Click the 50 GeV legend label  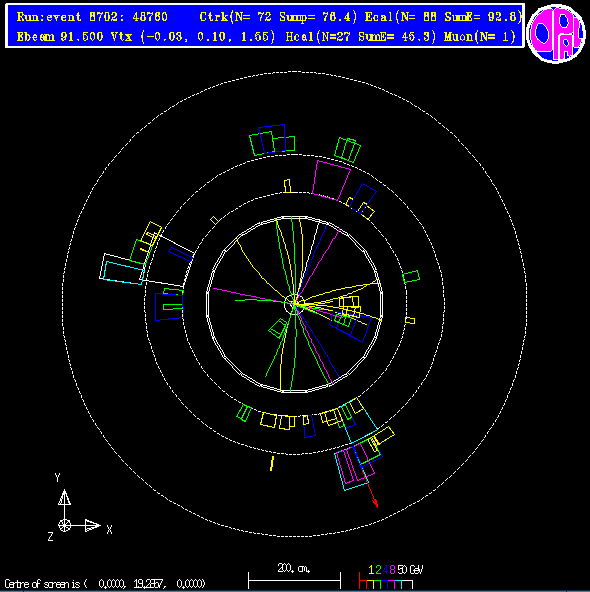(410, 570)
